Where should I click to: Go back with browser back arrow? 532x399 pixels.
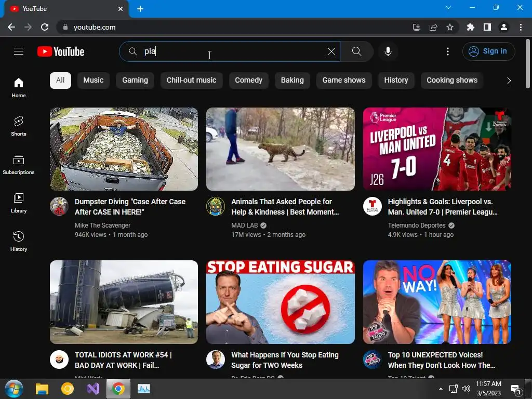pos(11,27)
